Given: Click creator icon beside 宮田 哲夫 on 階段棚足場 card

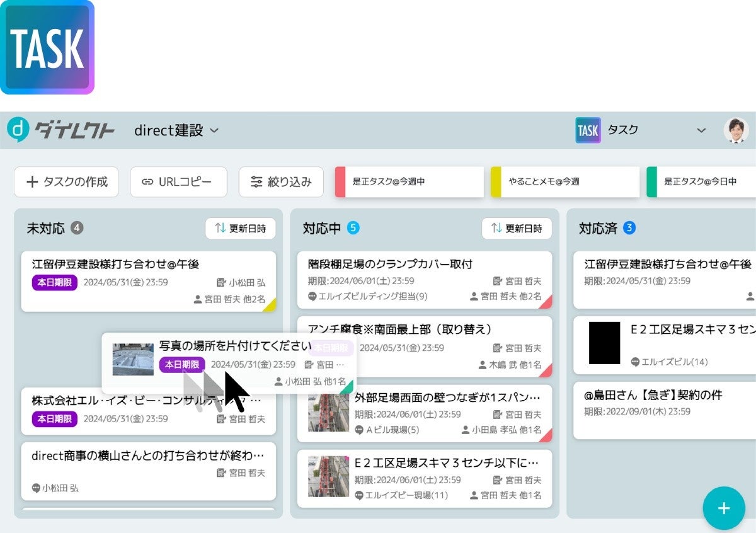Looking at the screenshot, I should coord(498,282).
